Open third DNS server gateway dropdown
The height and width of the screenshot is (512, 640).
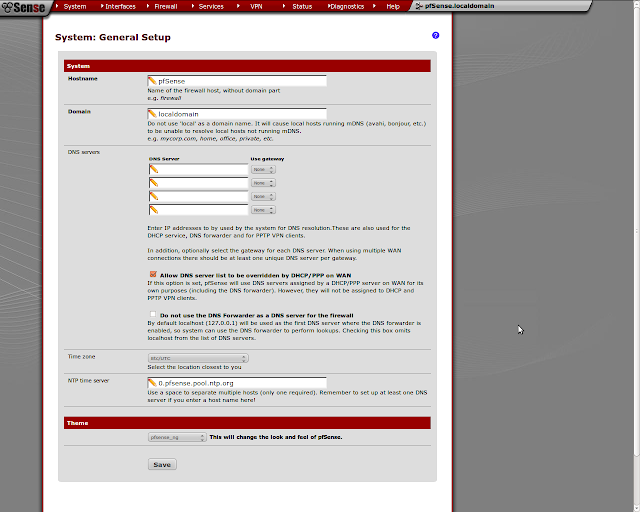(263, 196)
